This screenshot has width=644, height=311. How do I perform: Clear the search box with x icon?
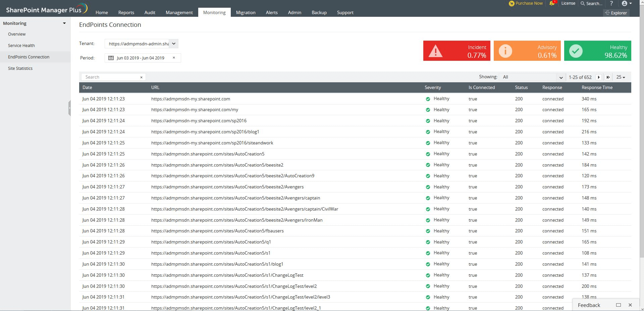tap(141, 77)
